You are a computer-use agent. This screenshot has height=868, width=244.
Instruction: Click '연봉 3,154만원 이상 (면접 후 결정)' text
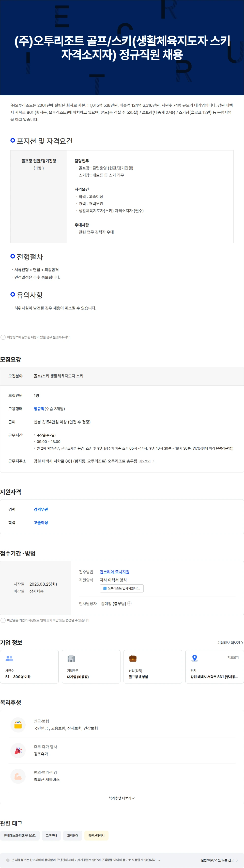(x=62, y=422)
